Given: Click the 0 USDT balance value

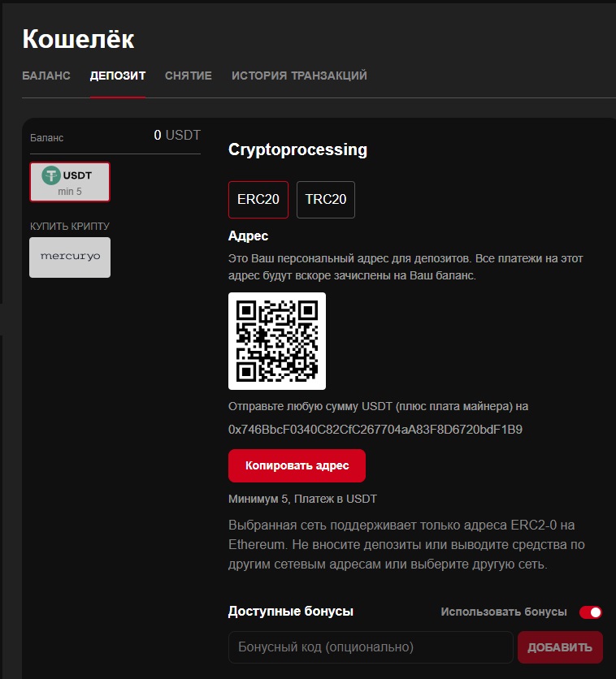Looking at the screenshot, I should 177,135.
